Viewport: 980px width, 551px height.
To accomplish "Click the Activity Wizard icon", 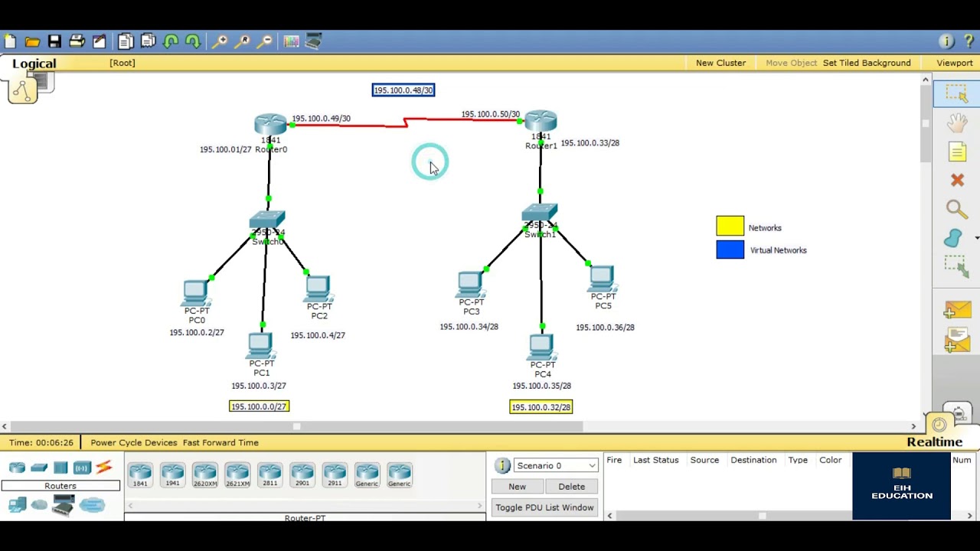I will click(99, 41).
